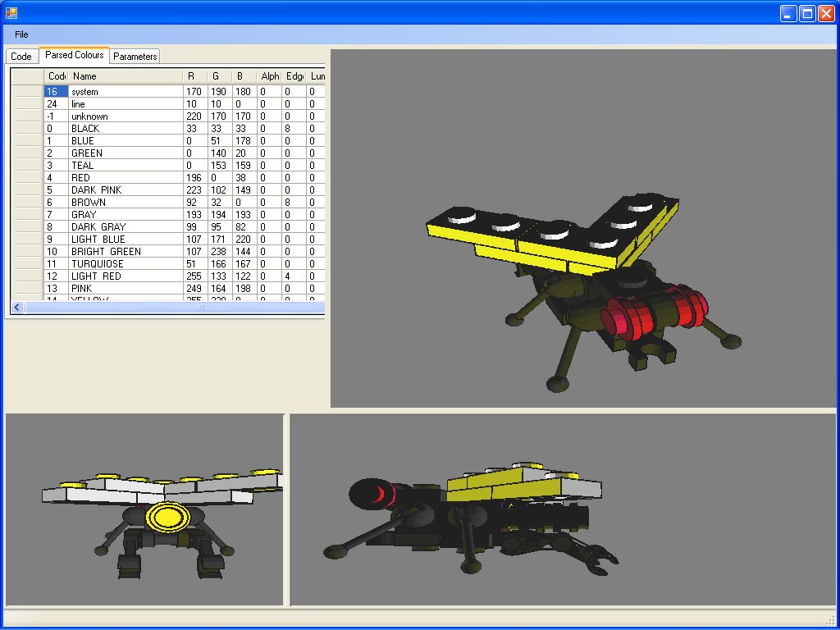This screenshot has height=630, width=840.
Task: Select the DARK PINK name cell
Action: [x=126, y=190]
